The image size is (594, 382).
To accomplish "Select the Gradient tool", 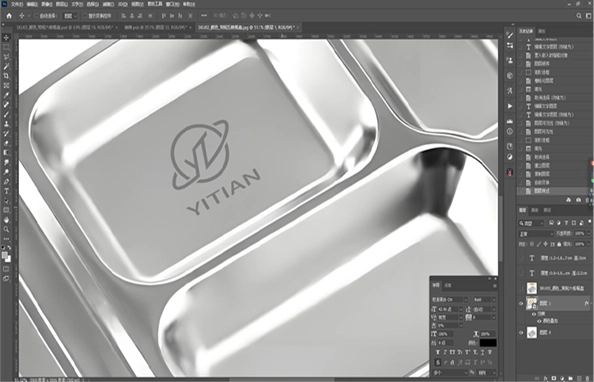I will coord(6,152).
